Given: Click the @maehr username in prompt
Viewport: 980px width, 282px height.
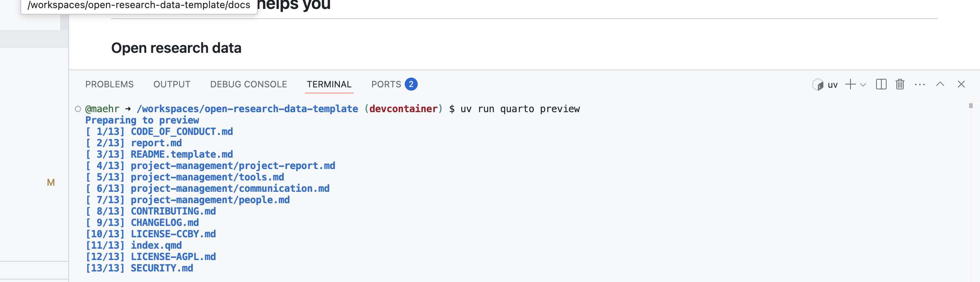Looking at the screenshot, I should tap(102, 109).
